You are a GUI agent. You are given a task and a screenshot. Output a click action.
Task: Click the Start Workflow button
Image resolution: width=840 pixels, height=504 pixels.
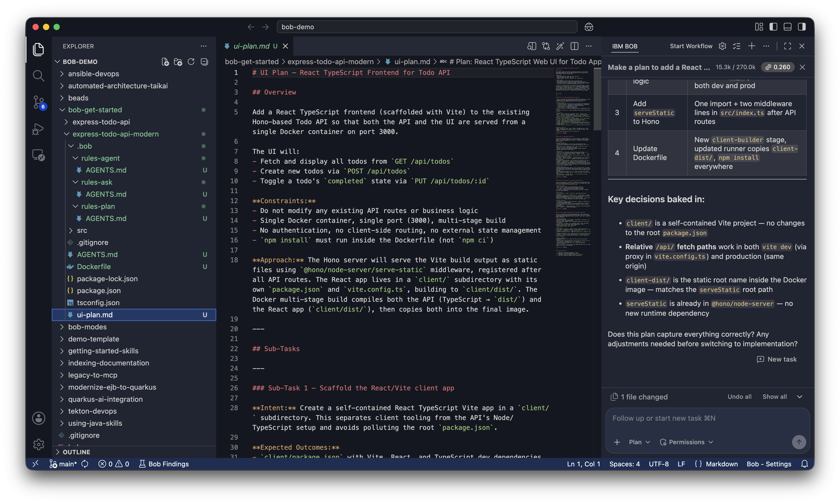pos(691,46)
